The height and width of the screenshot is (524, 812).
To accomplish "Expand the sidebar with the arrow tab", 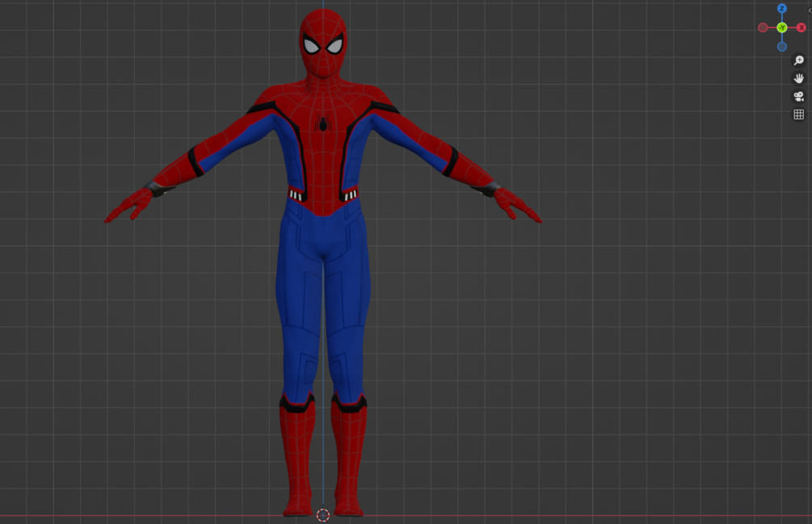I will [x=810, y=10].
